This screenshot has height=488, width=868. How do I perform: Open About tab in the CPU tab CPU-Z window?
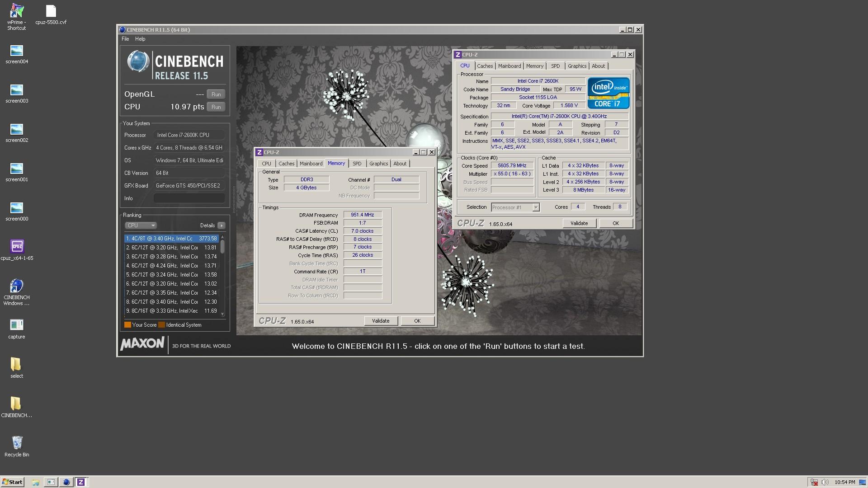598,66
